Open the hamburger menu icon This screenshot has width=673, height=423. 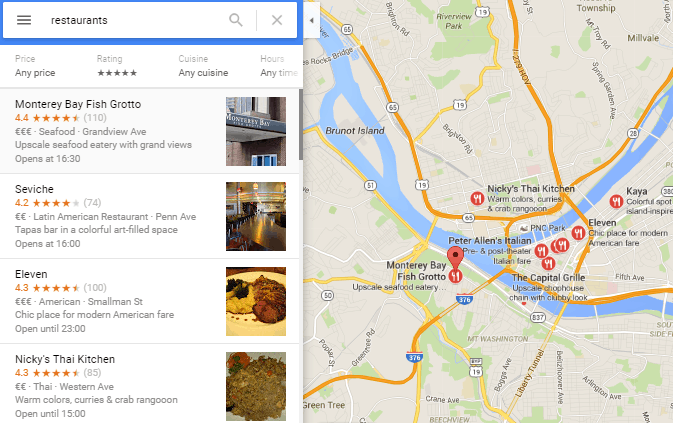[x=24, y=20]
